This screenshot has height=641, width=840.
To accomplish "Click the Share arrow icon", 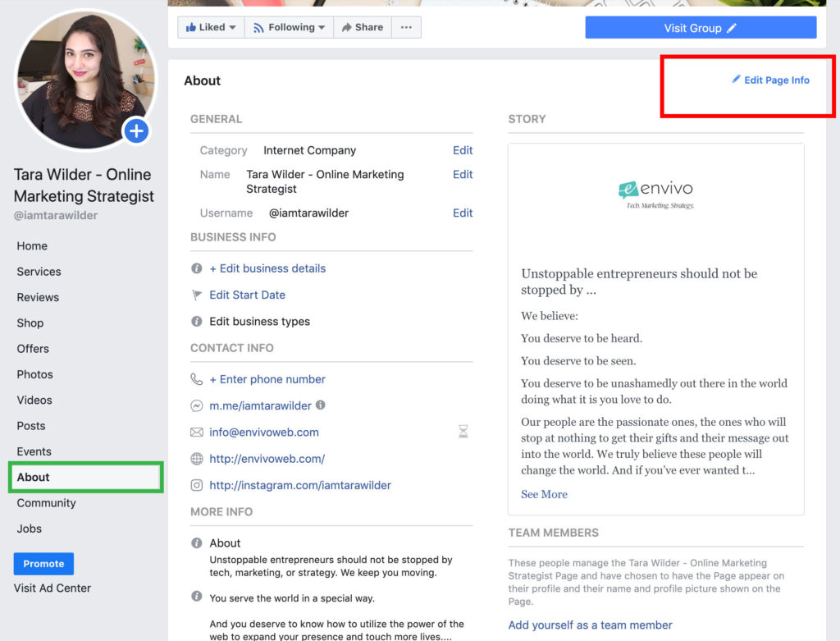I will 347,27.
